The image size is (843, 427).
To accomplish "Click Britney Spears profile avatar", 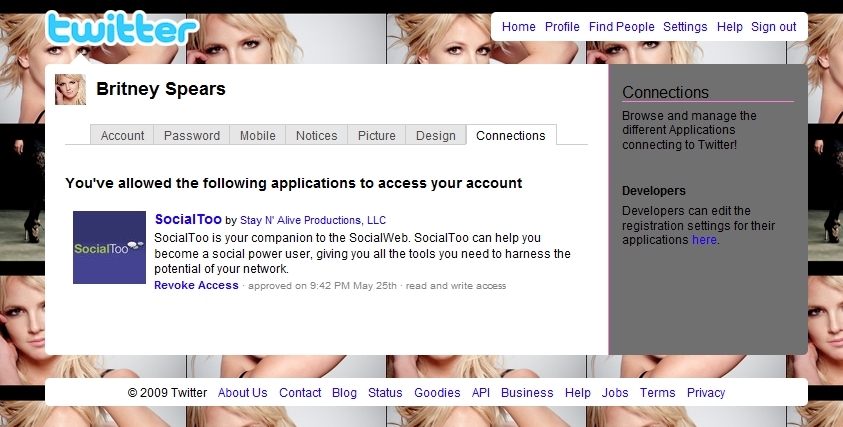I will [x=70, y=89].
